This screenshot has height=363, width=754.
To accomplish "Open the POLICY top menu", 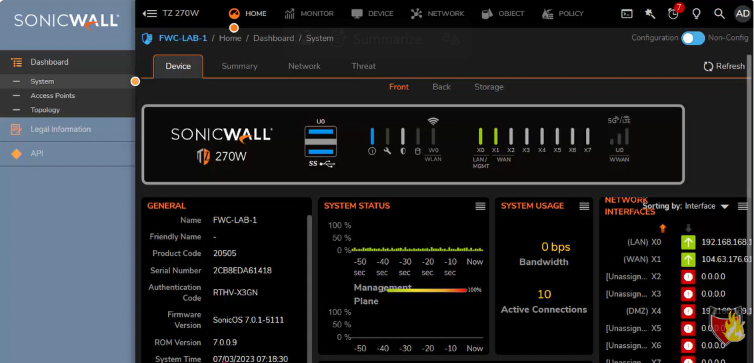I will tap(562, 13).
